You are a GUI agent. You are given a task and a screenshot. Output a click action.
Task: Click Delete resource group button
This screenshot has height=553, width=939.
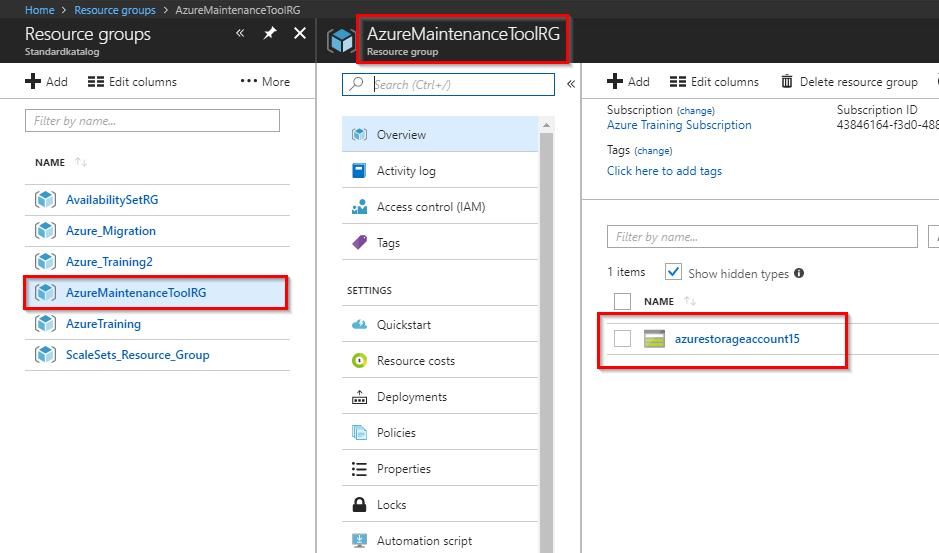click(x=848, y=82)
